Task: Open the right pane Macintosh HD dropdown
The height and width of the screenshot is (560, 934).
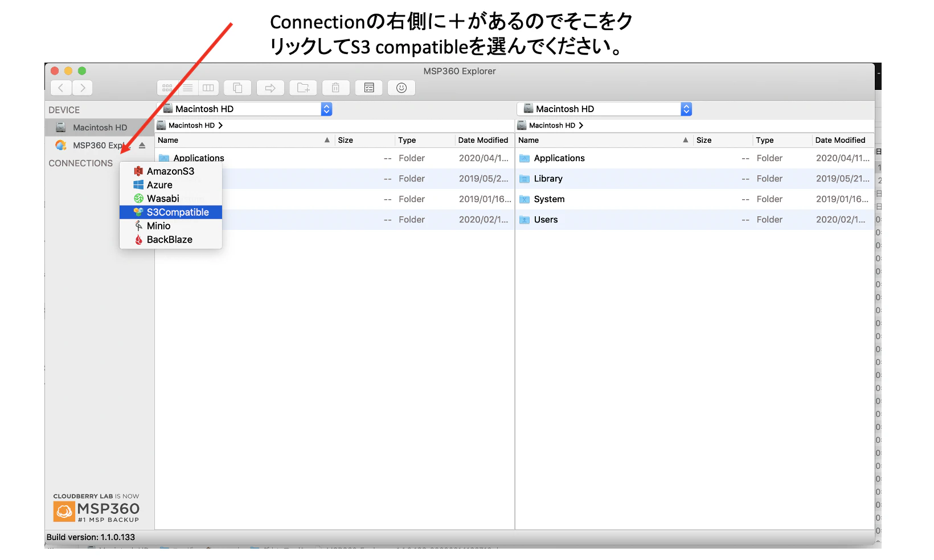Action: tap(605, 109)
